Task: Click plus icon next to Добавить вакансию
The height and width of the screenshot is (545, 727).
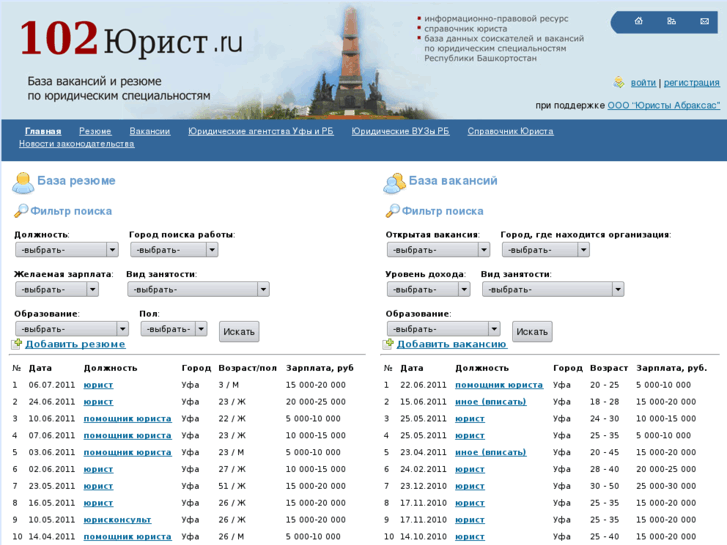Action: [x=388, y=344]
